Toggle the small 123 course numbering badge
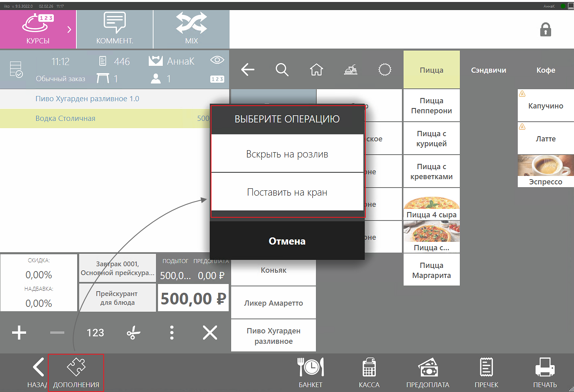 pyautogui.click(x=217, y=79)
